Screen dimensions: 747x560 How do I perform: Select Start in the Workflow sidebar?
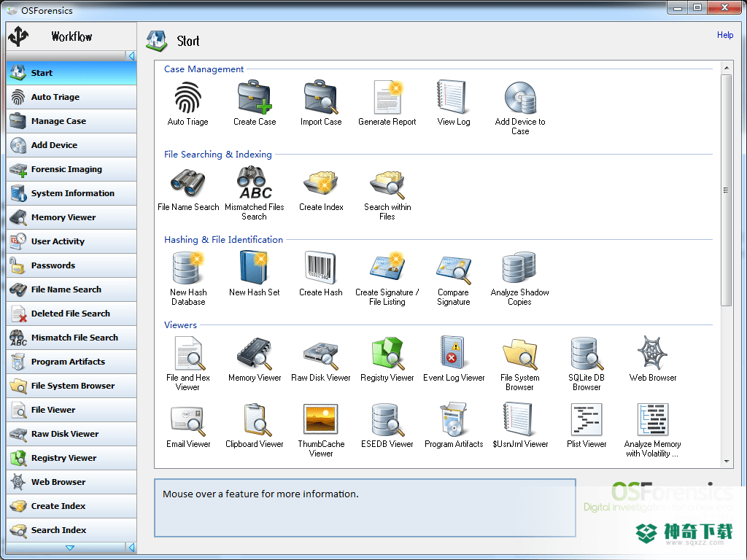point(71,73)
